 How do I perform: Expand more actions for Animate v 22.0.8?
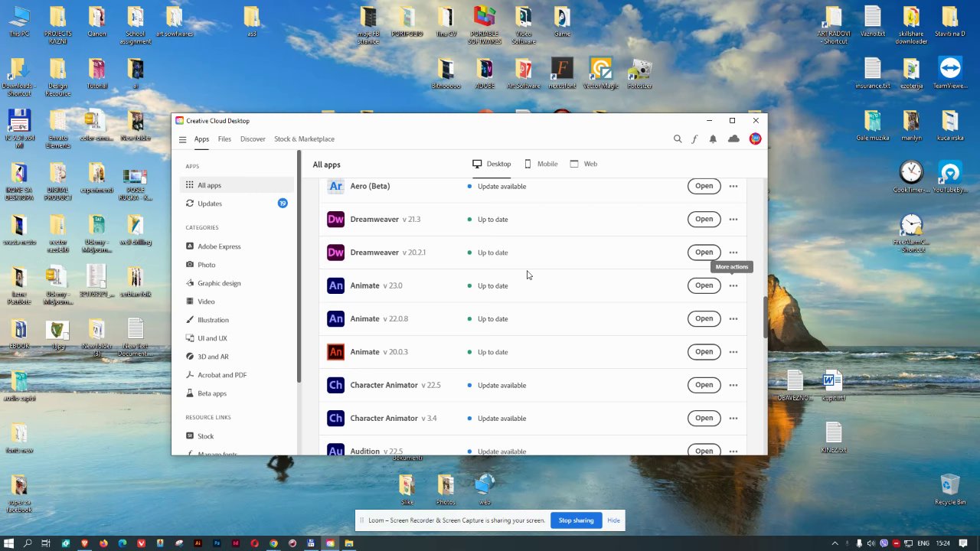click(x=733, y=319)
